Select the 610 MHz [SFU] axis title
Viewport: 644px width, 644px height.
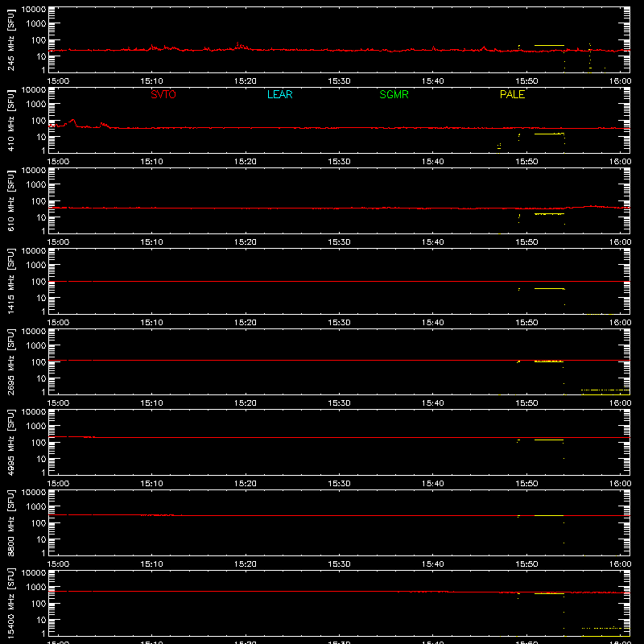point(11,201)
